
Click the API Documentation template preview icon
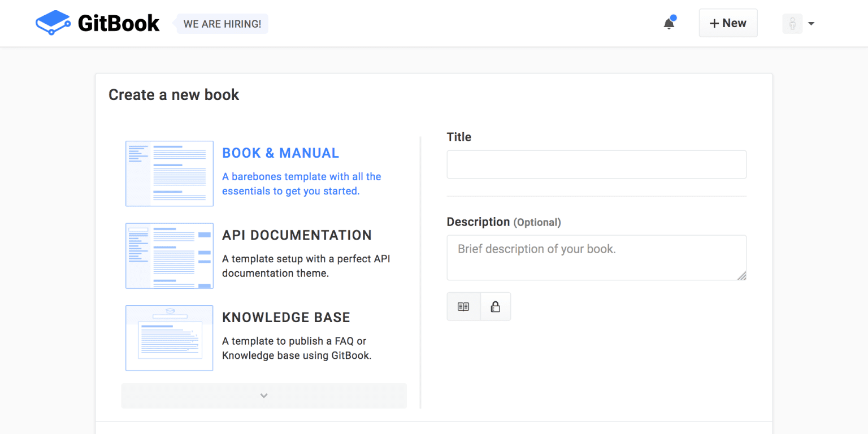[x=169, y=255]
